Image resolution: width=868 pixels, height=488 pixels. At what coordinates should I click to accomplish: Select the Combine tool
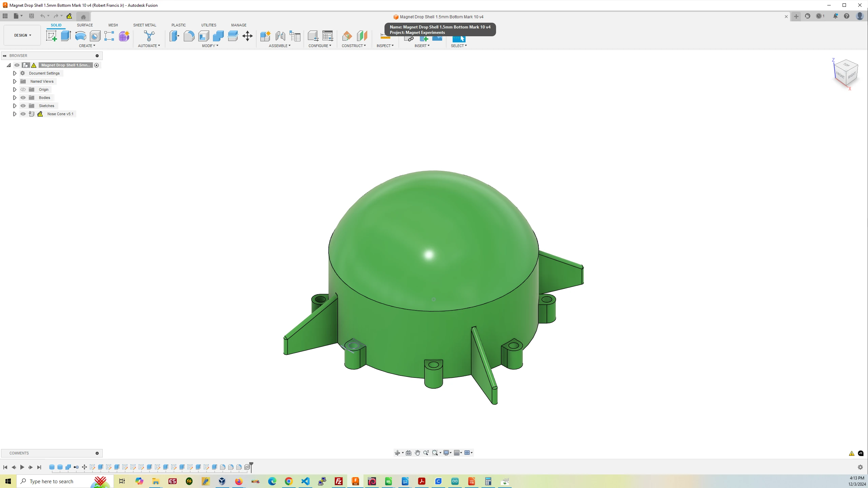pos(218,36)
